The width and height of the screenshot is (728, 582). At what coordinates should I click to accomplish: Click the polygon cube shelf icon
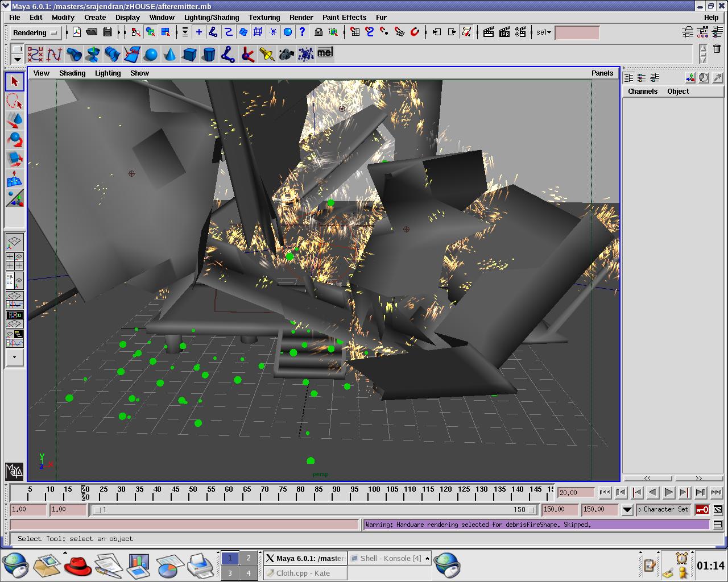(189, 55)
